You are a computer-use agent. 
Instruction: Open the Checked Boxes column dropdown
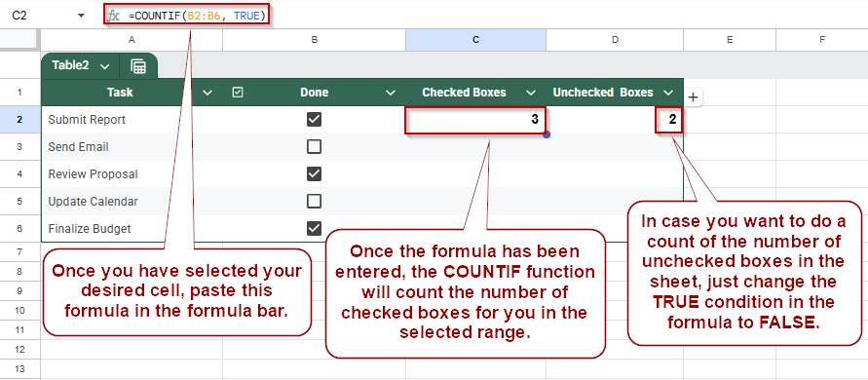click(x=531, y=93)
